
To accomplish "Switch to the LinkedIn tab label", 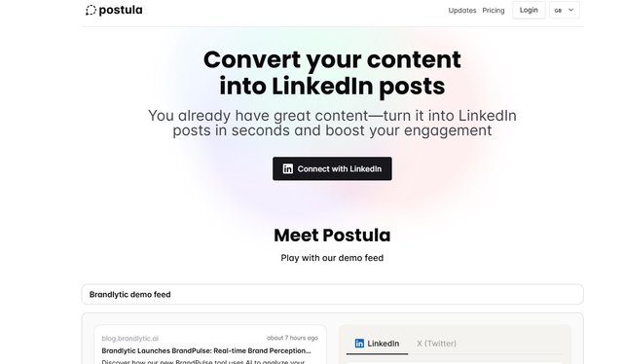I will click(x=383, y=344).
